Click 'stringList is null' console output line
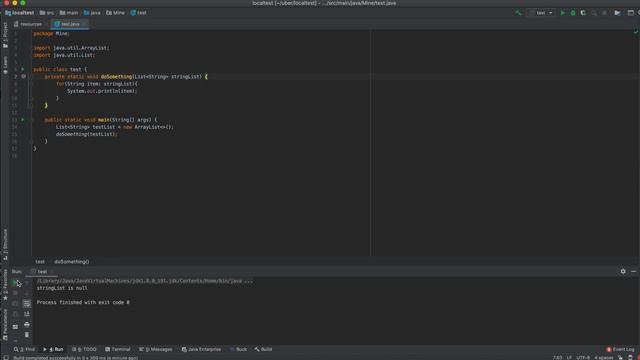The width and height of the screenshot is (640, 360). click(62, 288)
